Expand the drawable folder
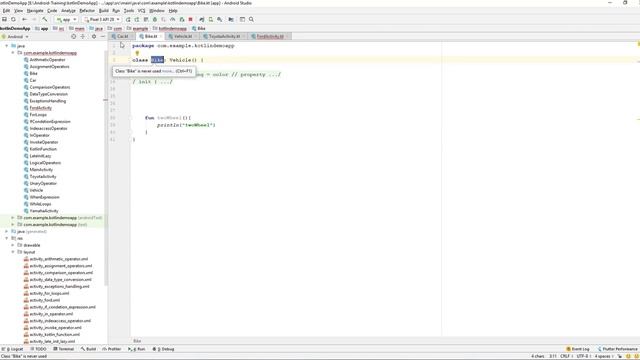 [x=13, y=245]
